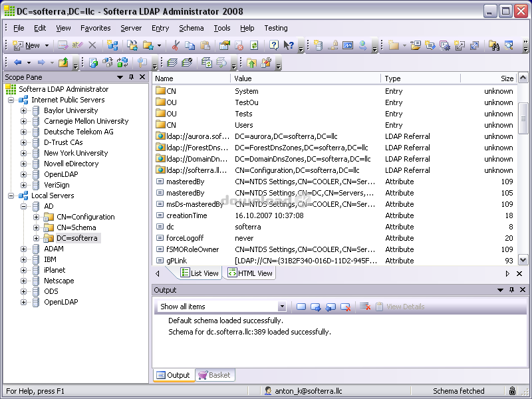532x399 pixels.
Task: Click anton_k@softerra.llc in status bar
Action: coord(309,391)
